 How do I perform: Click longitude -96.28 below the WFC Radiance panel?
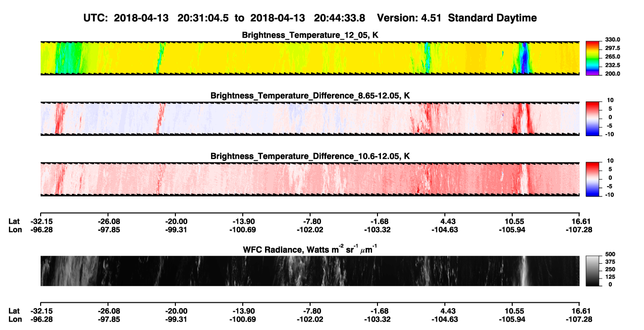click(x=42, y=320)
